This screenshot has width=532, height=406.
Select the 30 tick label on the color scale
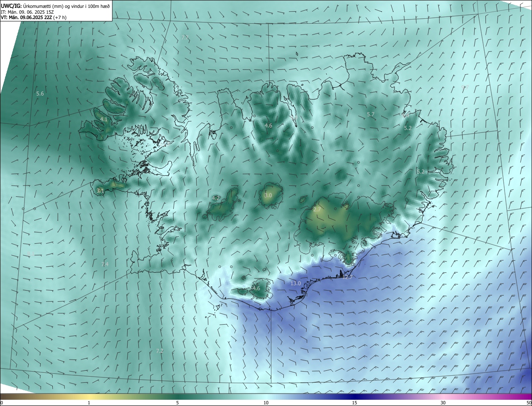[443, 403]
